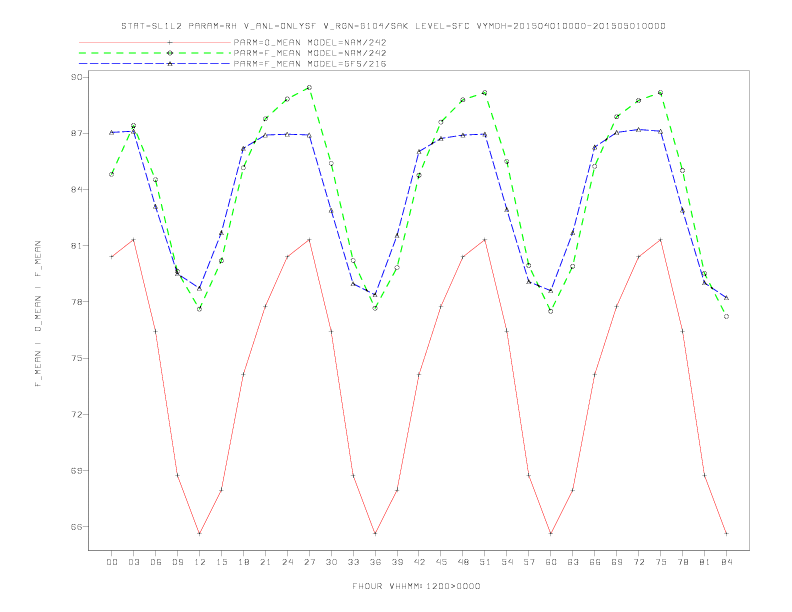The width and height of the screenshot is (792, 612).
Task: Click x-axis forecast hour label 36
Action: 375,562
